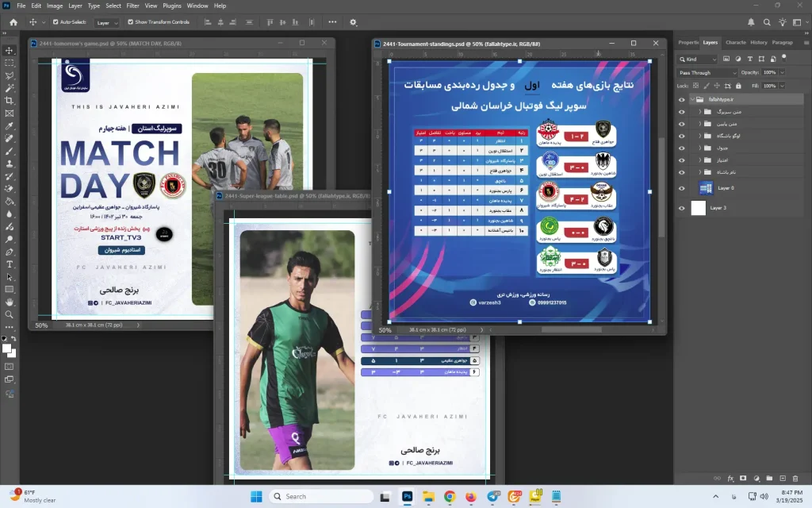The image size is (812, 508).
Task: Create a new layer with plus icon
Action: (x=783, y=479)
